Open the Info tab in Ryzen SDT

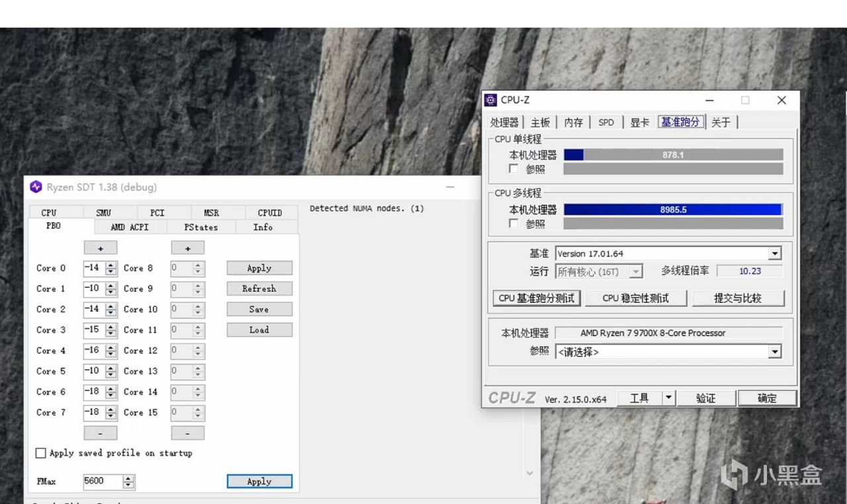pyautogui.click(x=263, y=227)
